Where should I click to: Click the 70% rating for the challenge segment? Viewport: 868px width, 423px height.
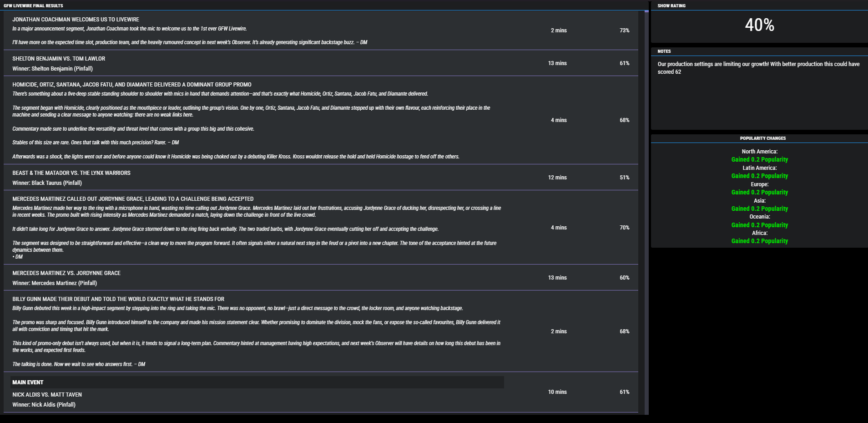[624, 228]
